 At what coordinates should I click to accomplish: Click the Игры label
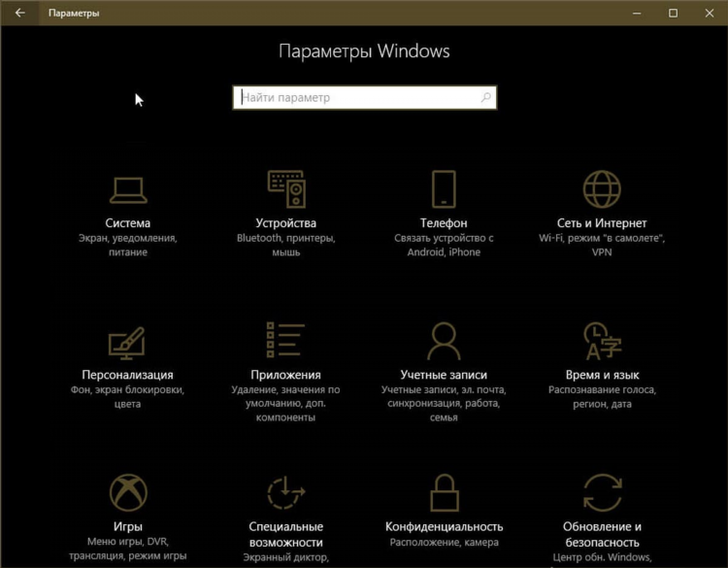point(128,526)
